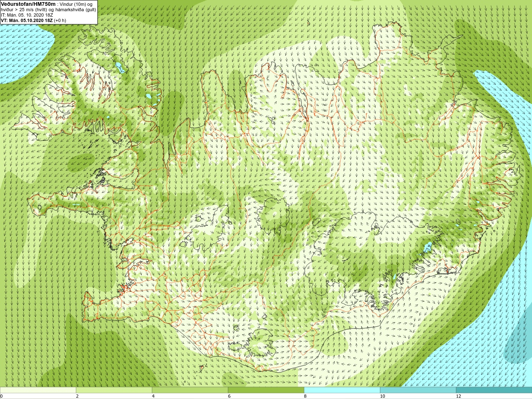Viewport: 532px width, 399px height.
Task: Select the 0–2 m/s pale yellow scale segment
Action: 38,390
